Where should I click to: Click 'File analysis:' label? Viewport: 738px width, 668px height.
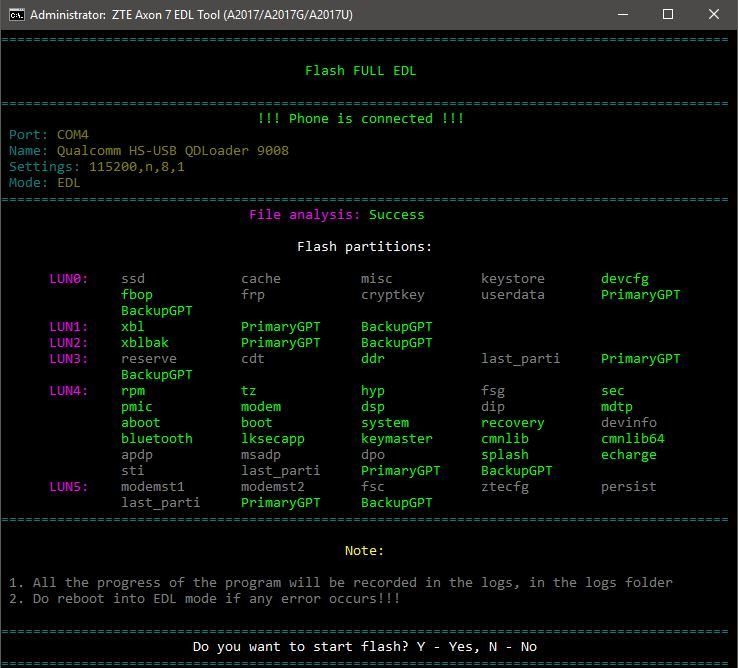[305, 215]
